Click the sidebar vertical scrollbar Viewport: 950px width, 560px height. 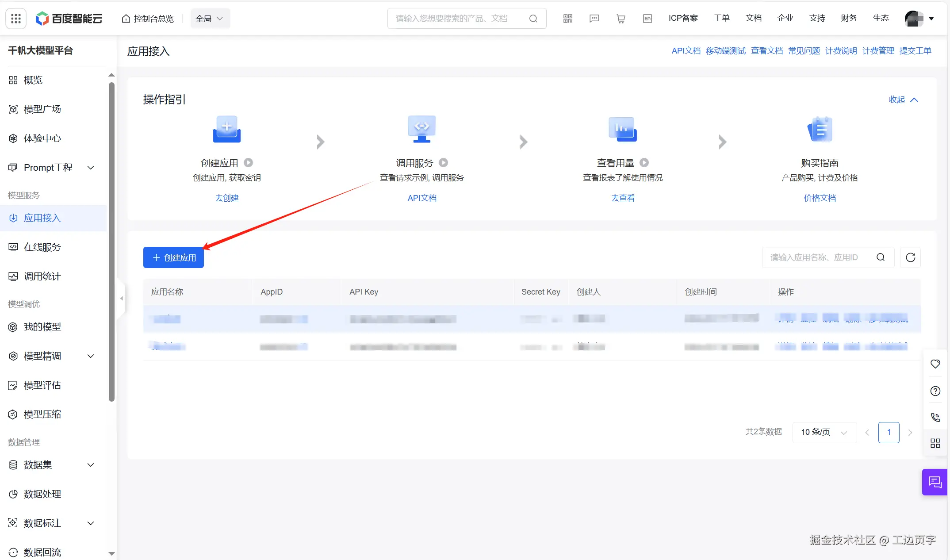click(x=111, y=242)
